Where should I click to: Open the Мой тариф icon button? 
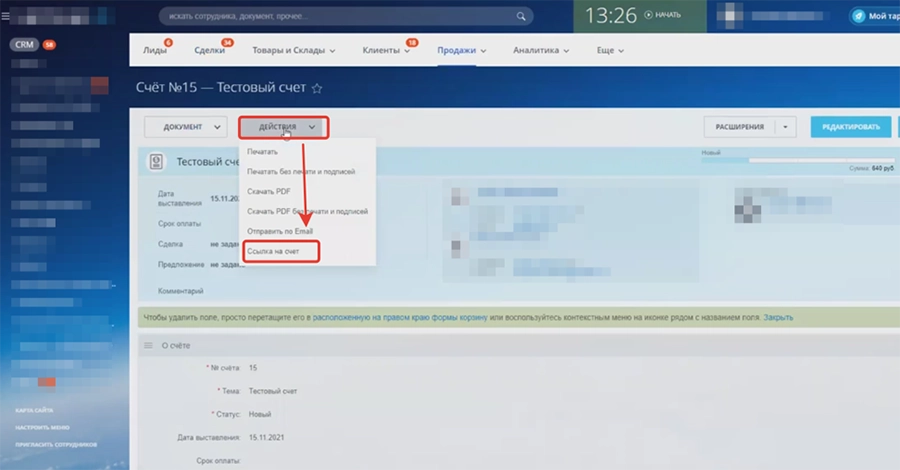[858, 16]
